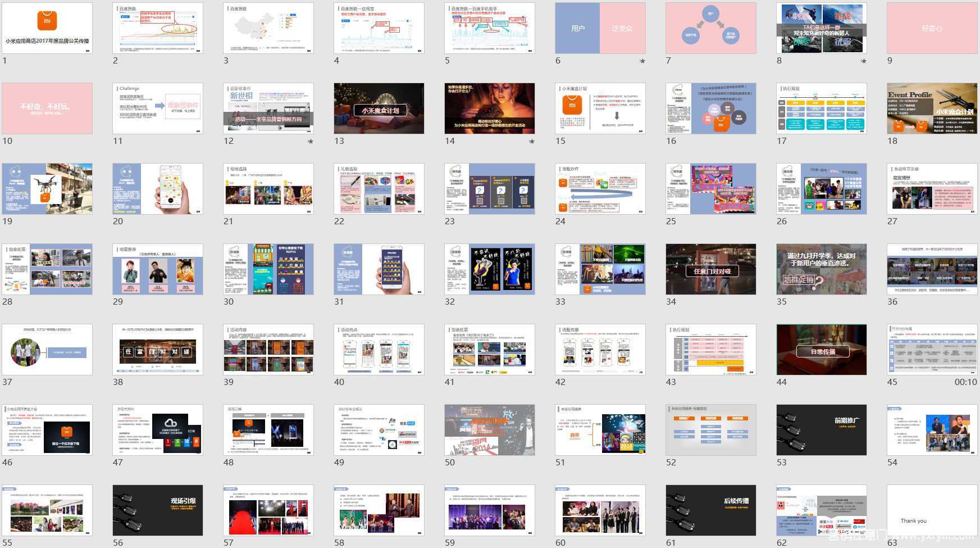Select slide 29 明星推荐 thumbnail
The width and height of the screenshot is (980, 548).
click(158, 269)
